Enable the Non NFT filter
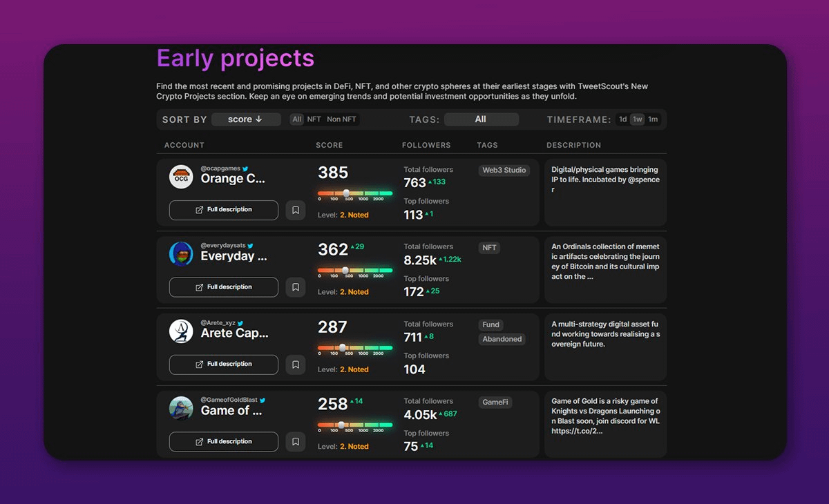The image size is (829, 504). (341, 119)
